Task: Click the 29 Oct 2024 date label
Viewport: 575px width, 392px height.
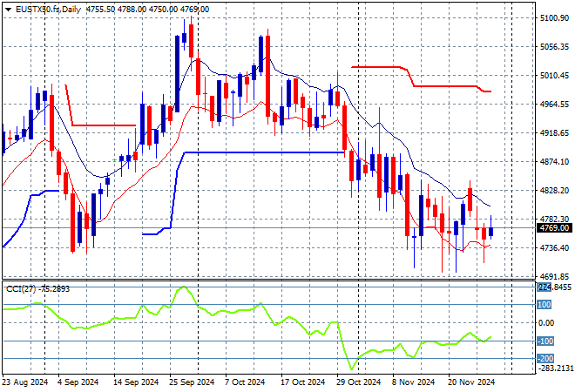Action: 358,382
